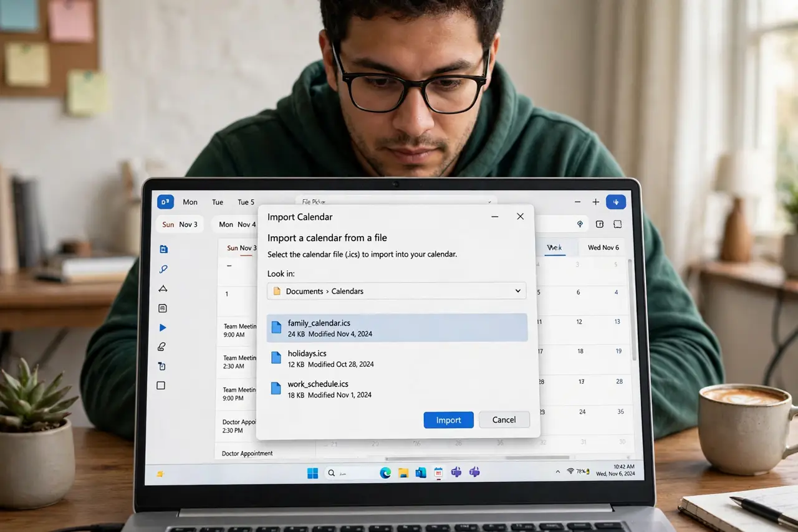Image resolution: width=798 pixels, height=532 pixels.
Task: Select the Week view tab
Action: (x=554, y=247)
